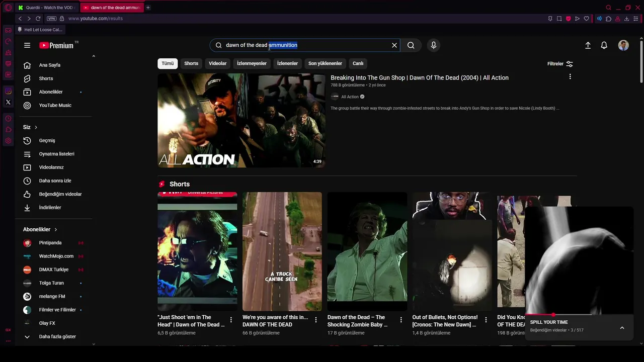Open the YouTube notifications bell
Image resolution: width=644 pixels, height=362 pixels.
point(604,45)
